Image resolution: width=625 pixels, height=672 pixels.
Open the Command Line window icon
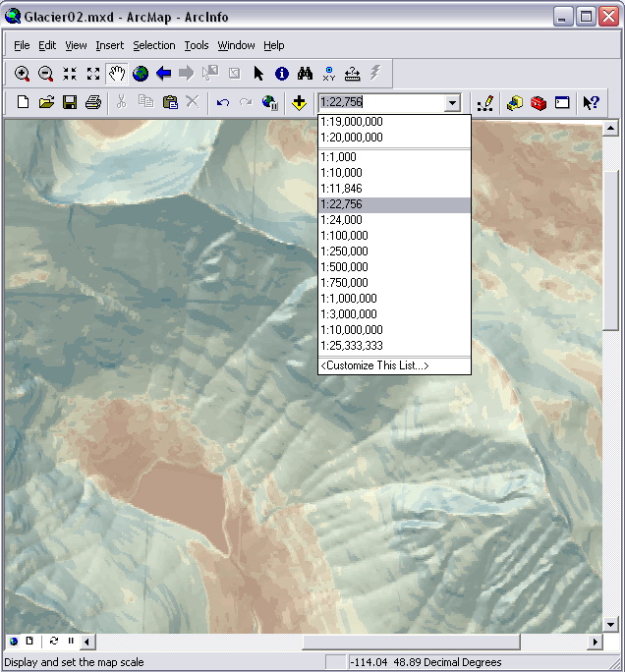point(562,103)
